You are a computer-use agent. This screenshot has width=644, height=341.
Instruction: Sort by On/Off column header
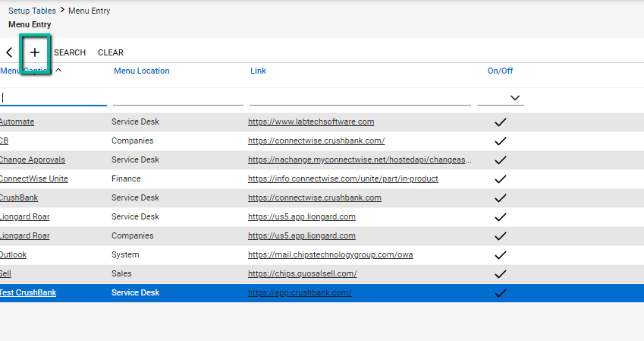(500, 71)
